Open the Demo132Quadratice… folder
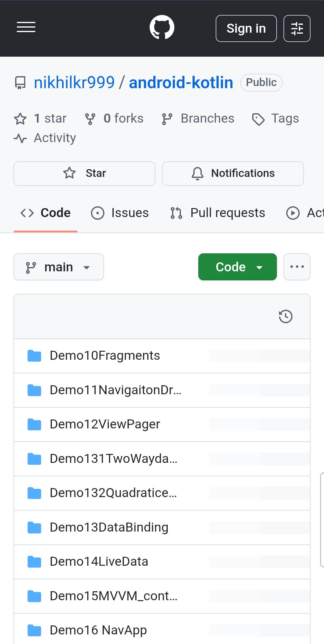This screenshot has height=644, width=324. coord(113,493)
